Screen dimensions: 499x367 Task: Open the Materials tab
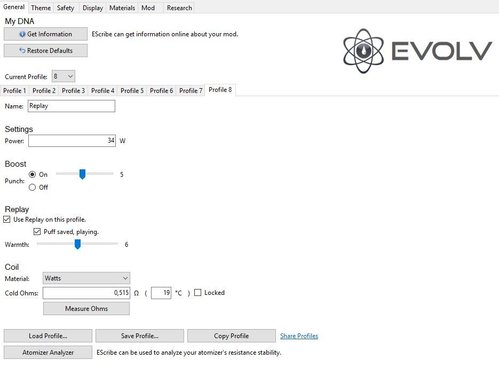point(122,8)
